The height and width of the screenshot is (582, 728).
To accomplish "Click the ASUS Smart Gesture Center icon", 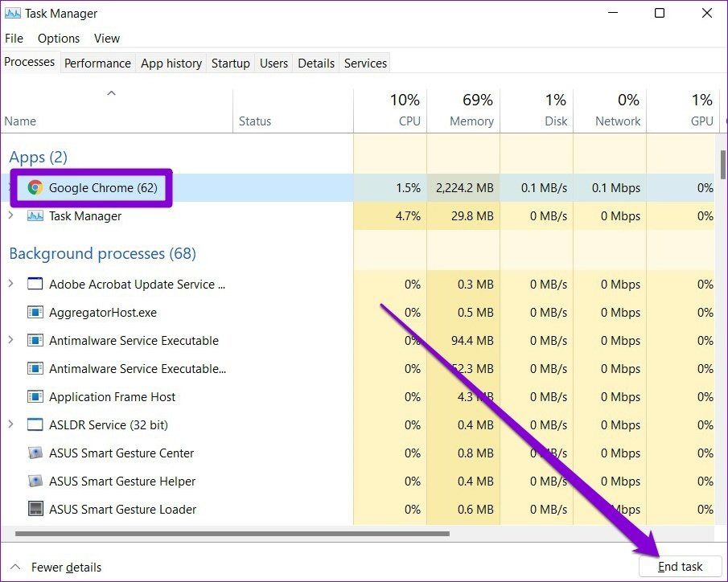I will [35, 453].
